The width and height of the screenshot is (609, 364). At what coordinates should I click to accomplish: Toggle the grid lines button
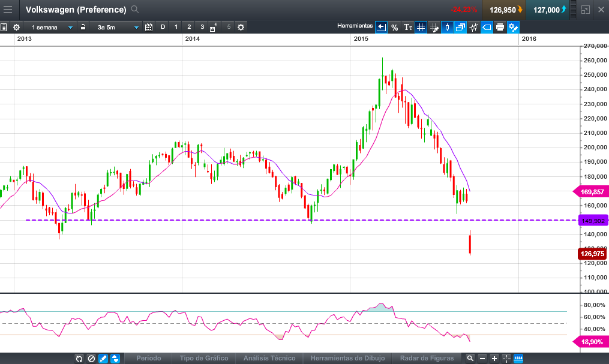coord(421,27)
